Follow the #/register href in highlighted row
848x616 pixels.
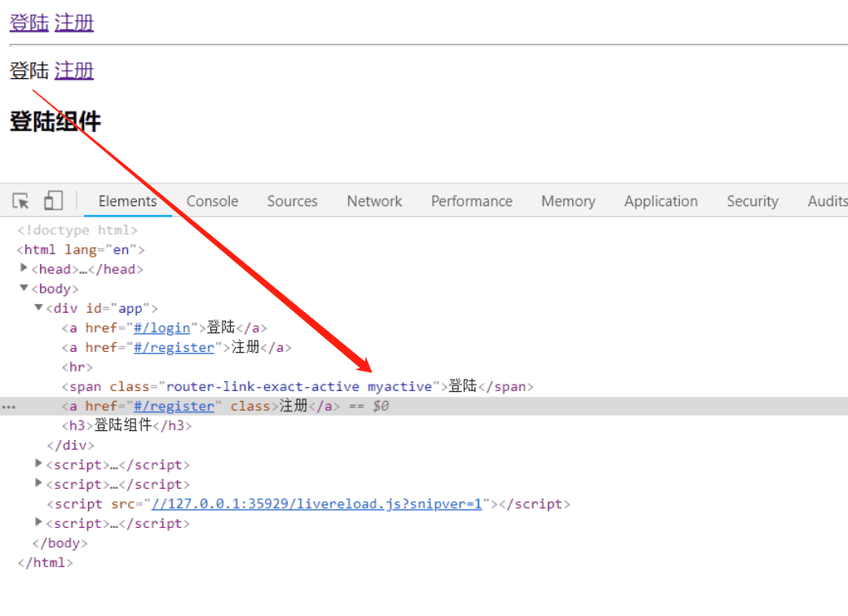coord(174,407)
